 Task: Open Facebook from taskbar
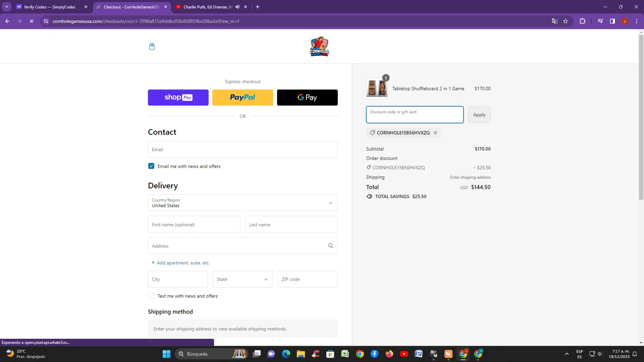(x=375, y=354)
